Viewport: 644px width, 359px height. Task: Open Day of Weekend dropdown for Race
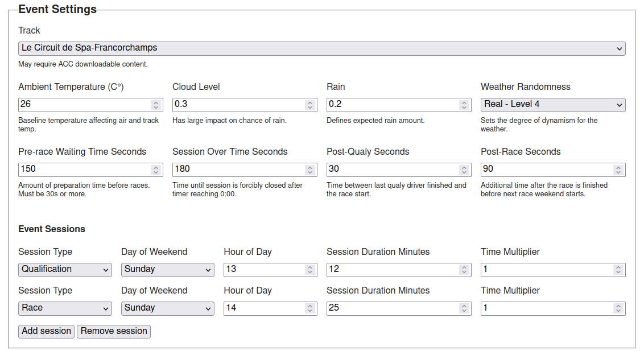(167, 308)
